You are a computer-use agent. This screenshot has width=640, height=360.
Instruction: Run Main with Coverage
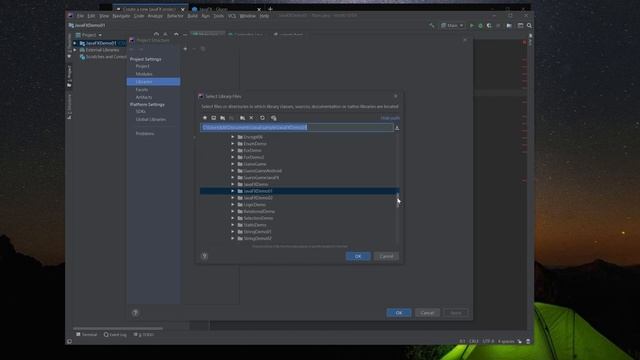[x=489, y=26]
